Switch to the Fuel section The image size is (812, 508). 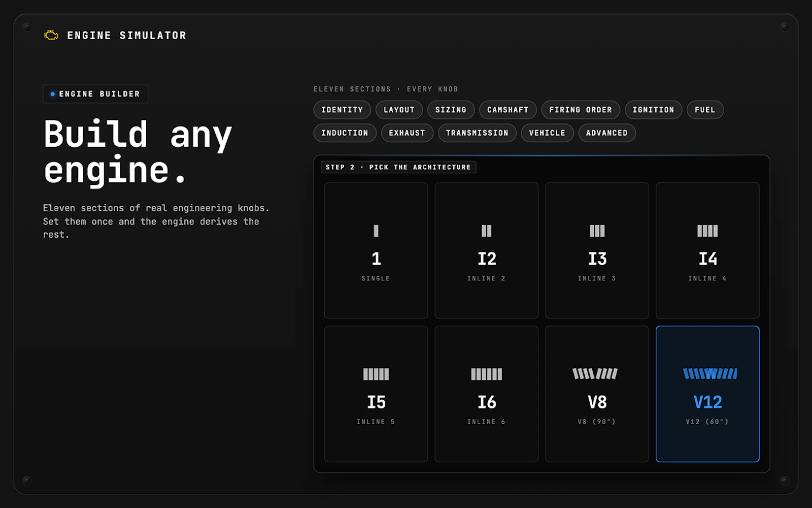click(705, 110)
